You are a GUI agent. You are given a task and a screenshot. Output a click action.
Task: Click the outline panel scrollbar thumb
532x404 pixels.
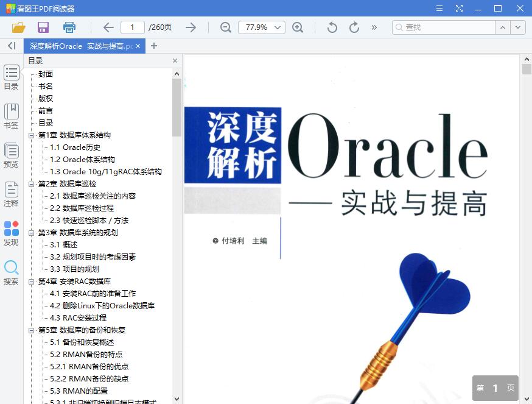coord(177,107)
